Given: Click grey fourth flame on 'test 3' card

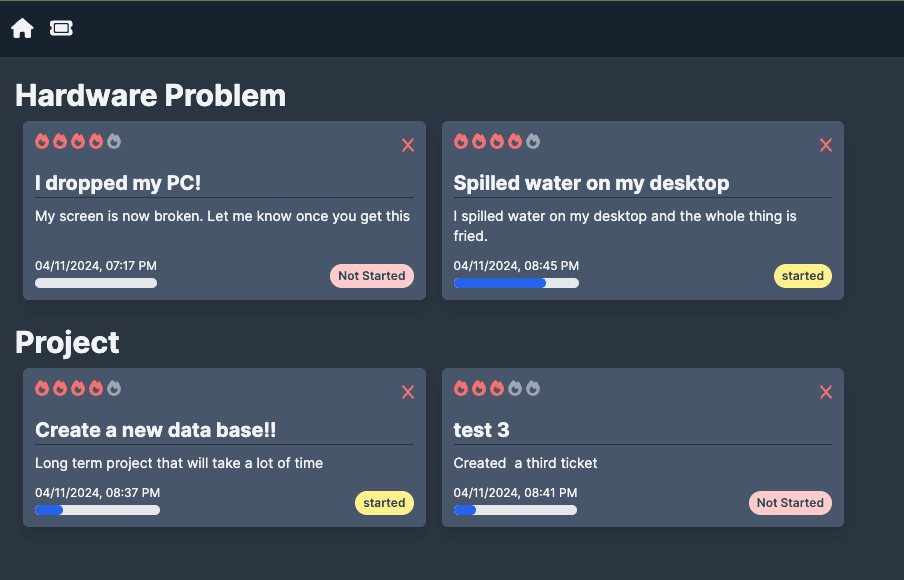Looking at the screenshot, I should coord(515,388).
